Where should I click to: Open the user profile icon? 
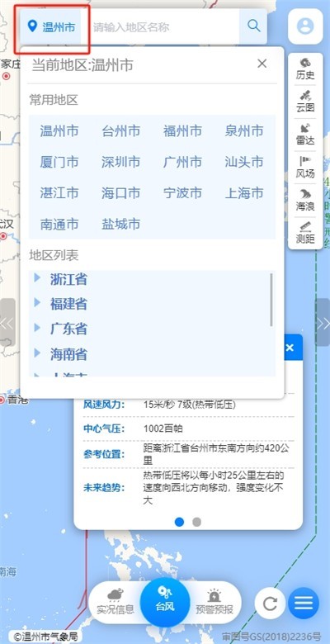[x=305, y=26]
